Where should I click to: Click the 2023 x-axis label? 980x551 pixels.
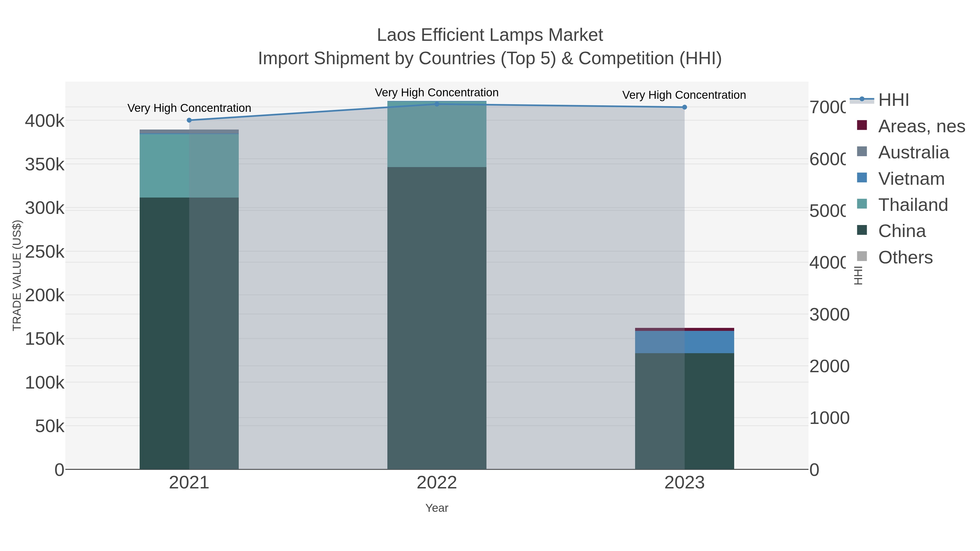coord(684,482)
